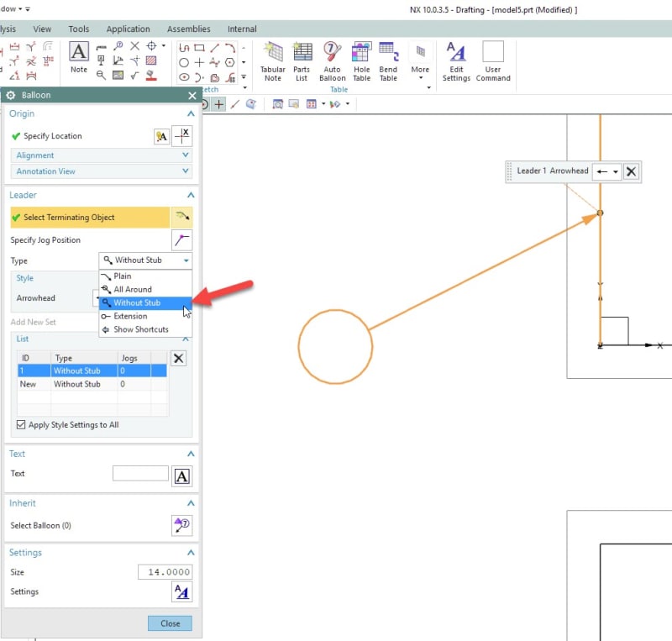Insert a Bend Table
Screen dimensions: 672x641
(388, 61)
